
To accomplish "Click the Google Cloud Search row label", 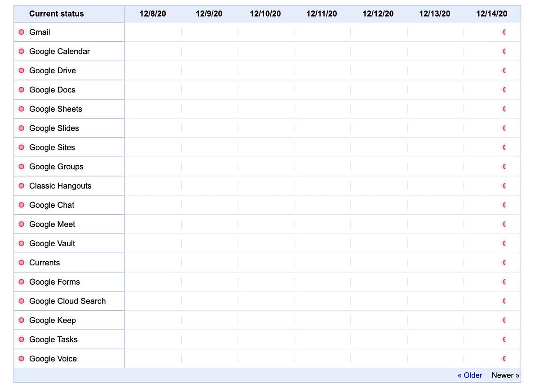I will click(x=67, y=301).
